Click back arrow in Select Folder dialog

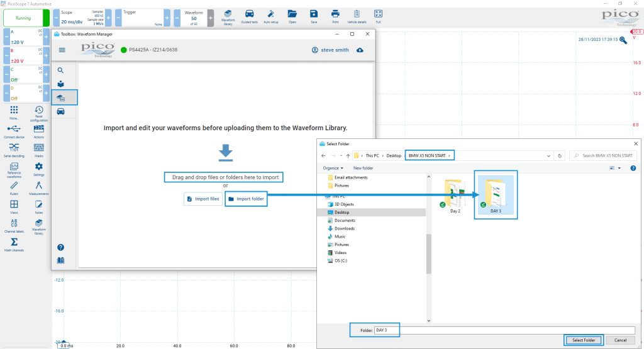click(x=323, y=155)
